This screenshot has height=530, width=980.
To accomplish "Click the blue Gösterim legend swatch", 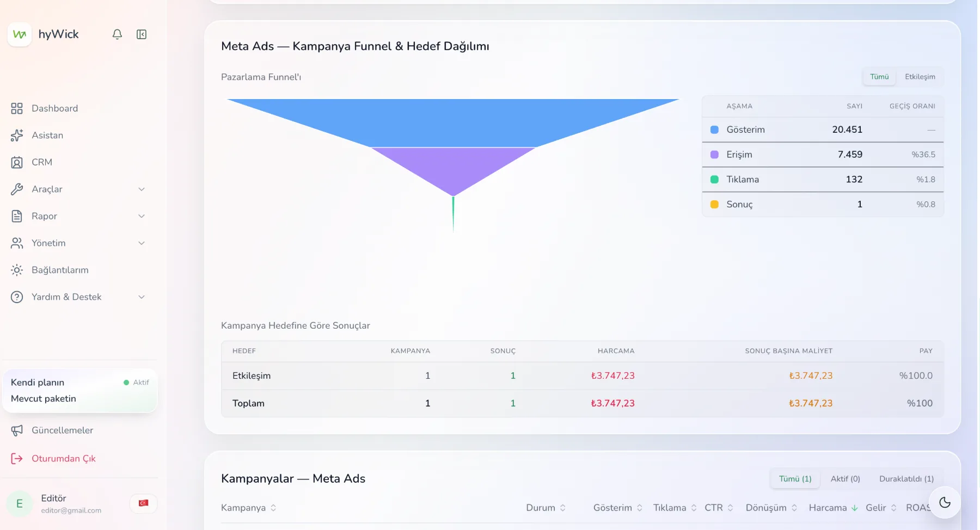I will click(714, 130).
